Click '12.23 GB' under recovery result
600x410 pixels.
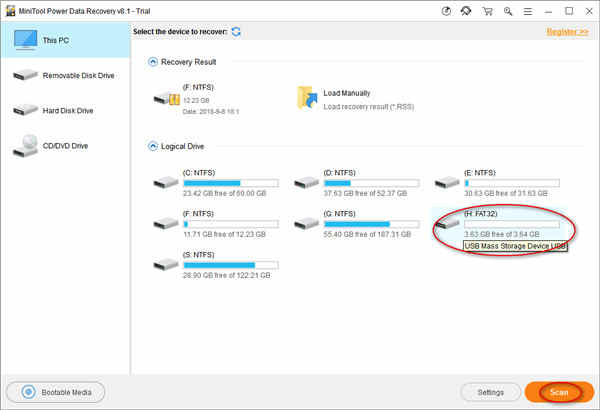coord(196,100)
